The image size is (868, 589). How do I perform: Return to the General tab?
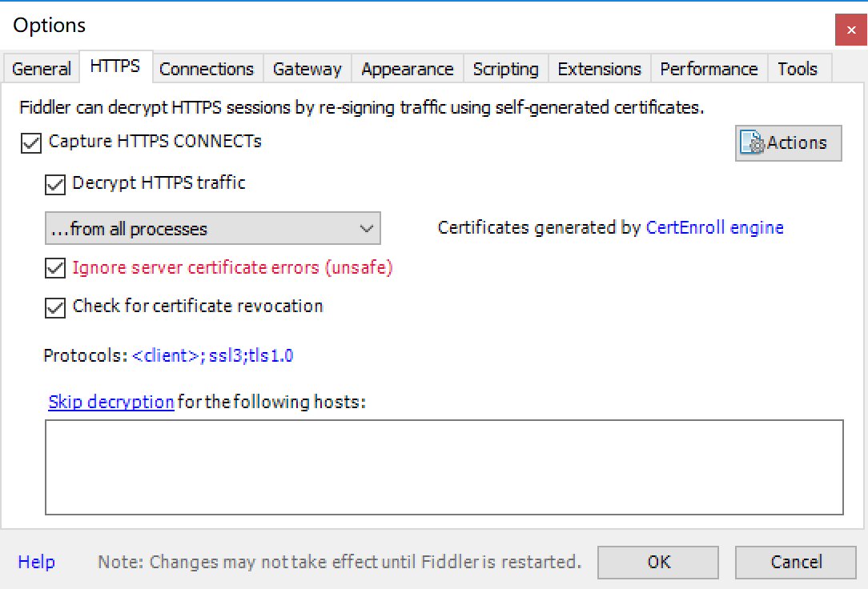[x=41, y=69]
